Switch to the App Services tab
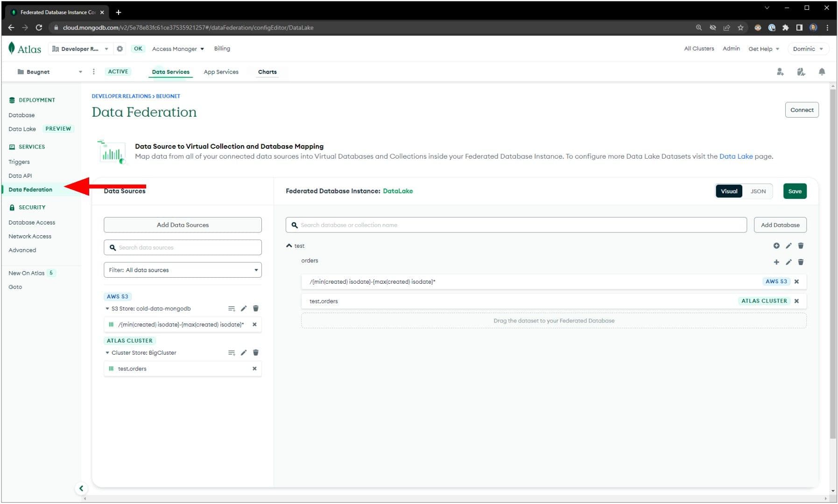Viewport: 838px width, 504px height. click(221, 72)
